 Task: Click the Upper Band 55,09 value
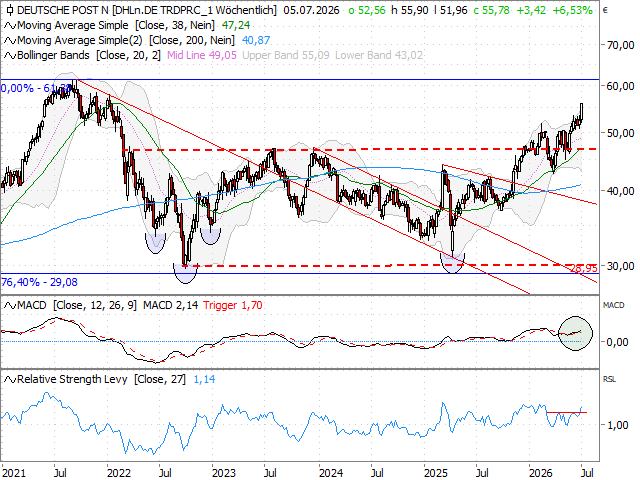286,55
